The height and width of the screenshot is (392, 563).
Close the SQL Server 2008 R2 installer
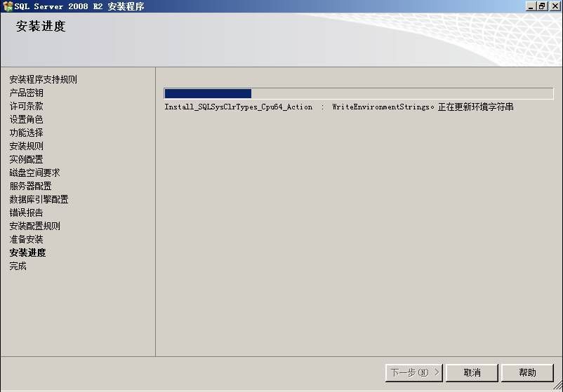(x=555, y=6)
